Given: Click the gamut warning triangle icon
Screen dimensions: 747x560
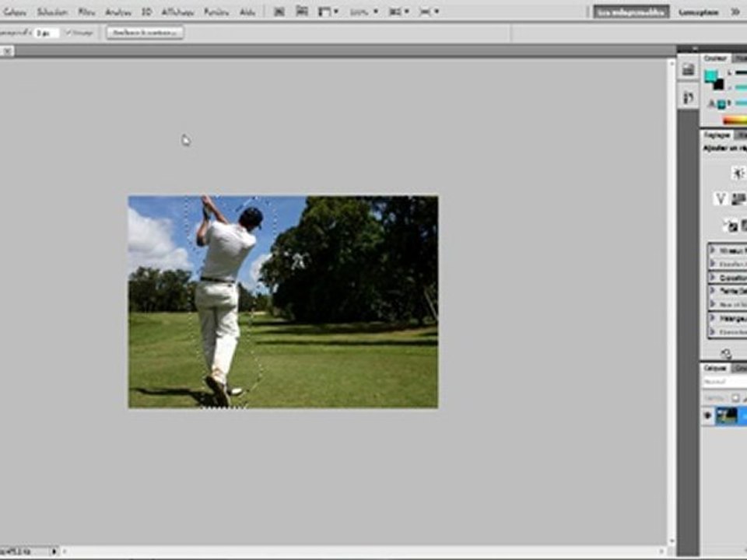Looking at the screenshot, I should [712, 103].
